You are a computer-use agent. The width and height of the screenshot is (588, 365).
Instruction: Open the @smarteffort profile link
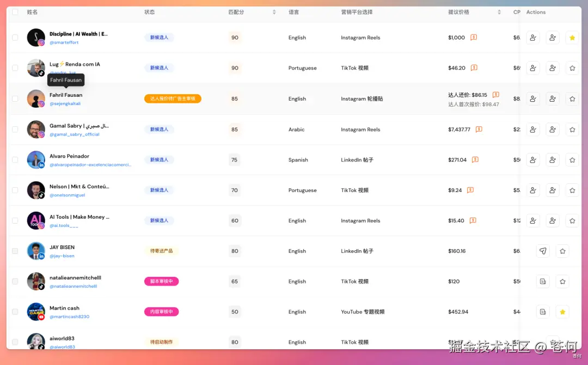point(64,42)
